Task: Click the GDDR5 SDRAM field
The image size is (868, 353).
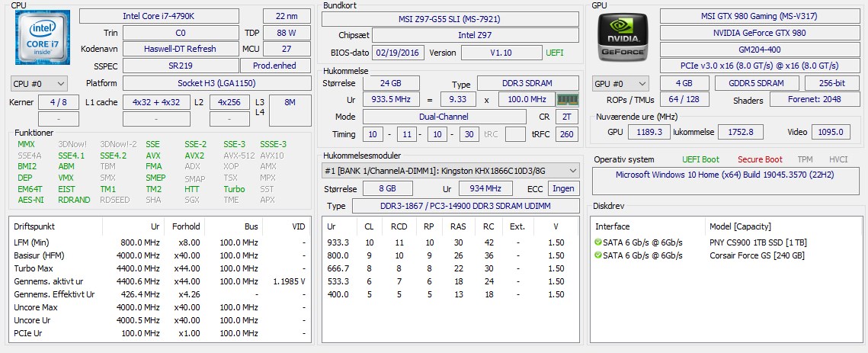Action: (757, 83)
